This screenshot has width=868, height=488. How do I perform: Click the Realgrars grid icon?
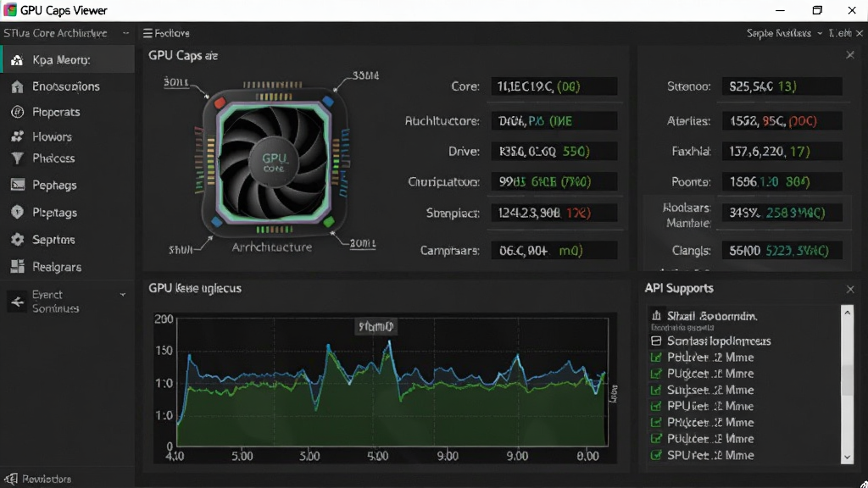pyautogui.click(x=17, y=267)
